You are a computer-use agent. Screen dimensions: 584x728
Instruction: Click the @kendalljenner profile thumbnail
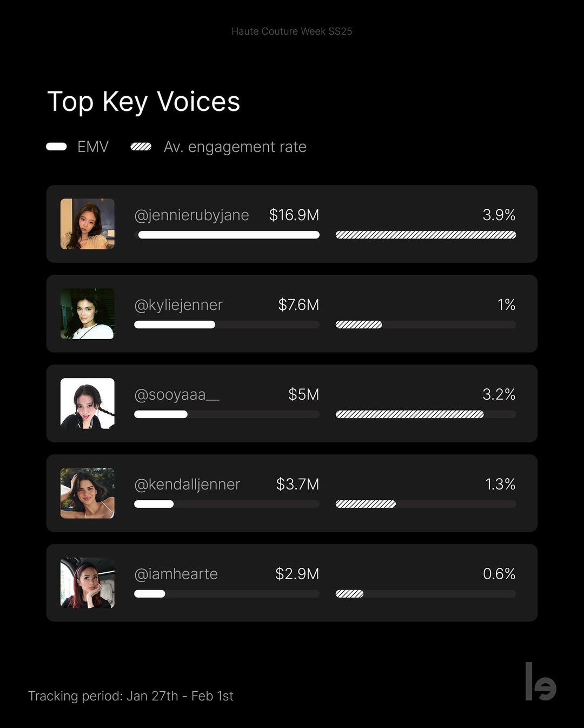coord(88,493)
